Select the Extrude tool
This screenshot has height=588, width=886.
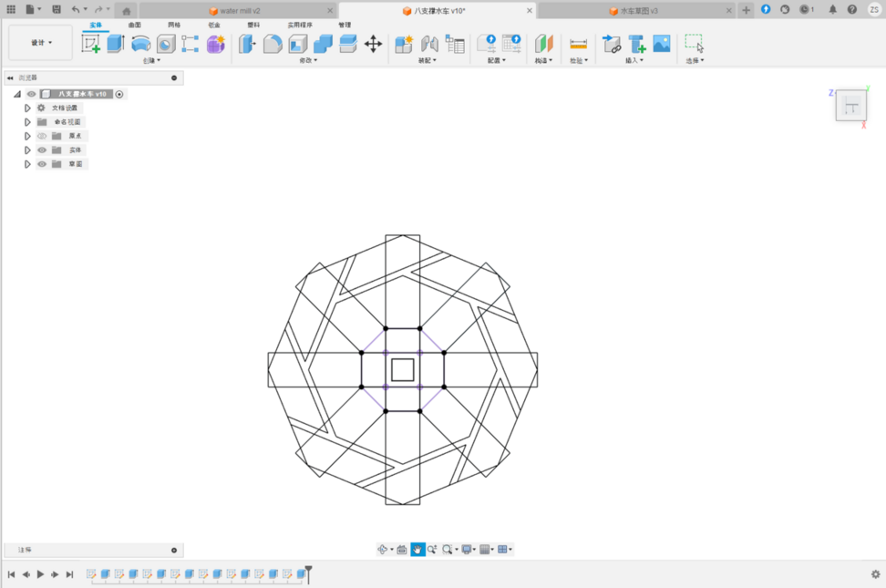[115, 44]
